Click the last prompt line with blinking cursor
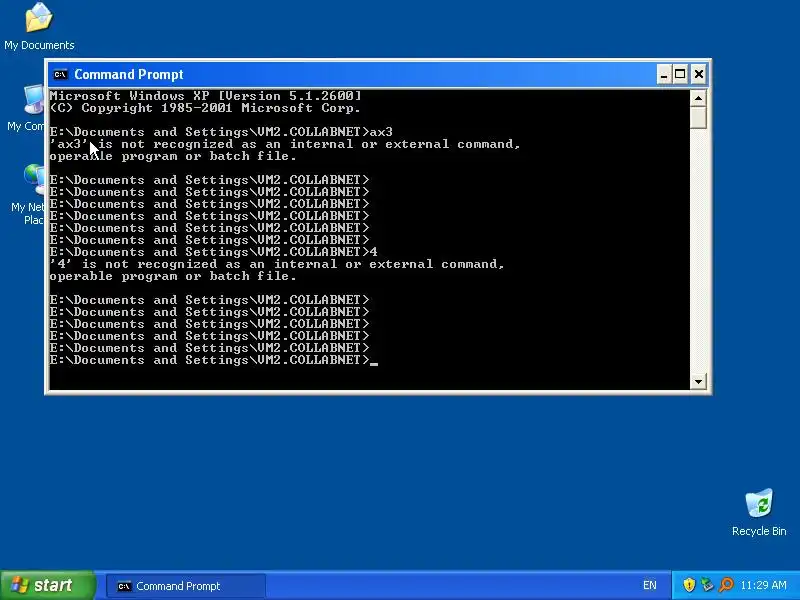 click(213, 360)
